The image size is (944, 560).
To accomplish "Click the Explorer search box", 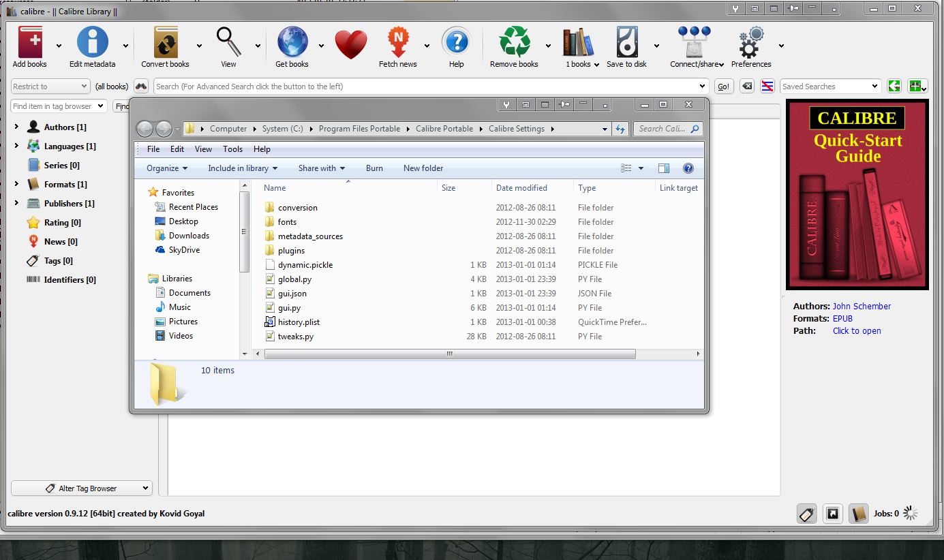I will pyautogui.click(x=668, y=129).
